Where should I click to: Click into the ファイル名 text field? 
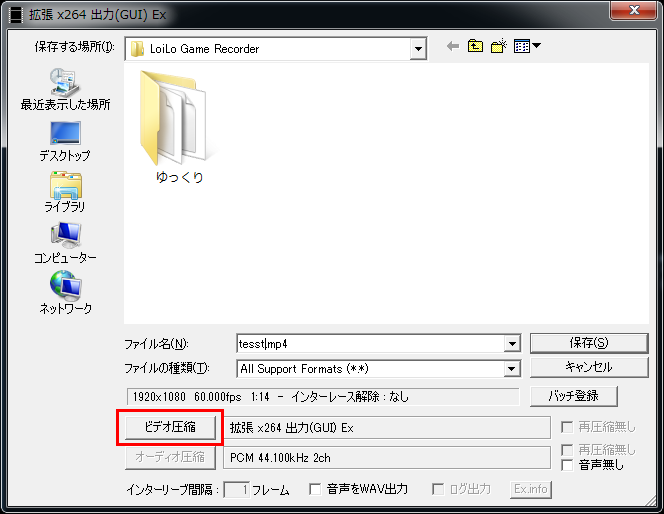(371, 344)
